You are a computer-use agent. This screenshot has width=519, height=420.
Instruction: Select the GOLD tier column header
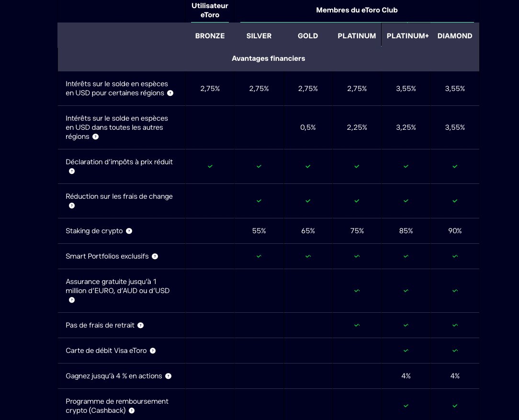tap(308, 36)
